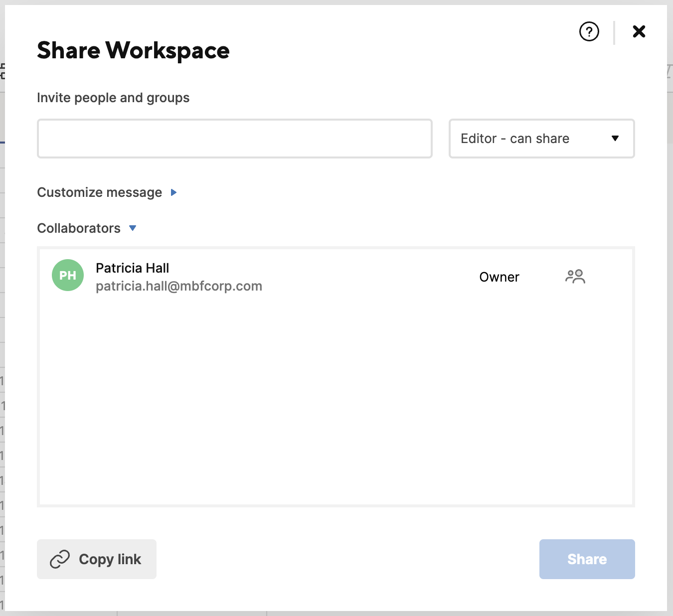Click the group sharing icon beside Owner

coord(576,277)
